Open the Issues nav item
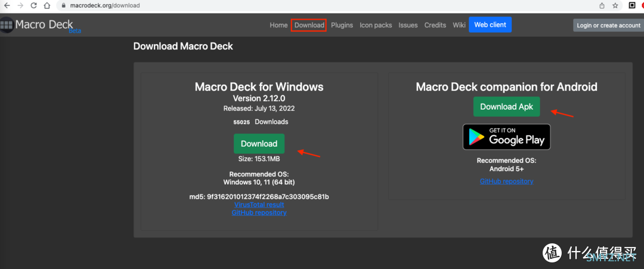 tap(408, 25)
